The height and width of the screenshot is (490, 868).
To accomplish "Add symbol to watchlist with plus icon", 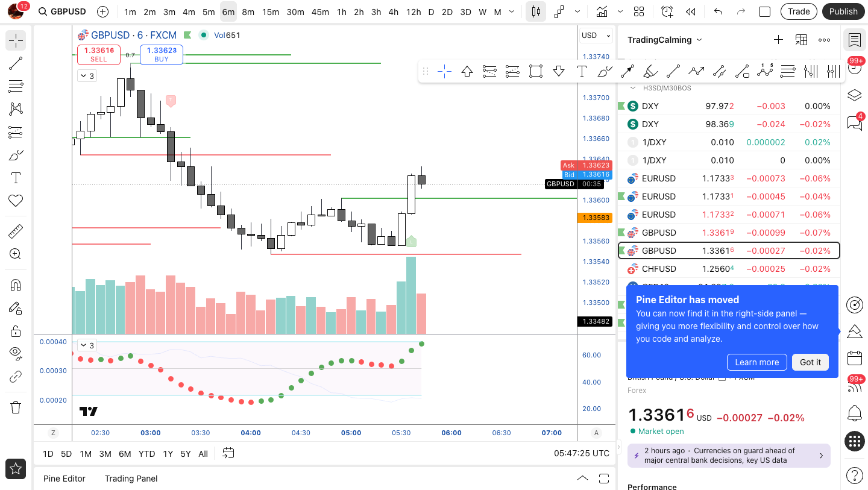I will click(778, 40).
